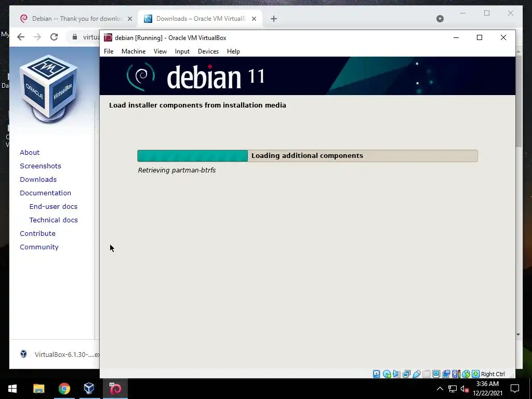Click the Retrieving partman-btrfs status text
This screenshot has width=532, height=399.
pos(177,170)
